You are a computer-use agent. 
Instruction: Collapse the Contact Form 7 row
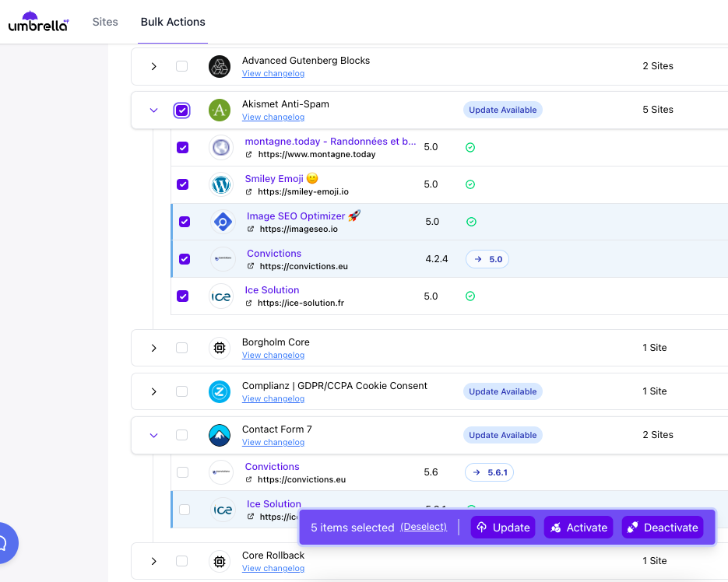click(x=153, y=436)
